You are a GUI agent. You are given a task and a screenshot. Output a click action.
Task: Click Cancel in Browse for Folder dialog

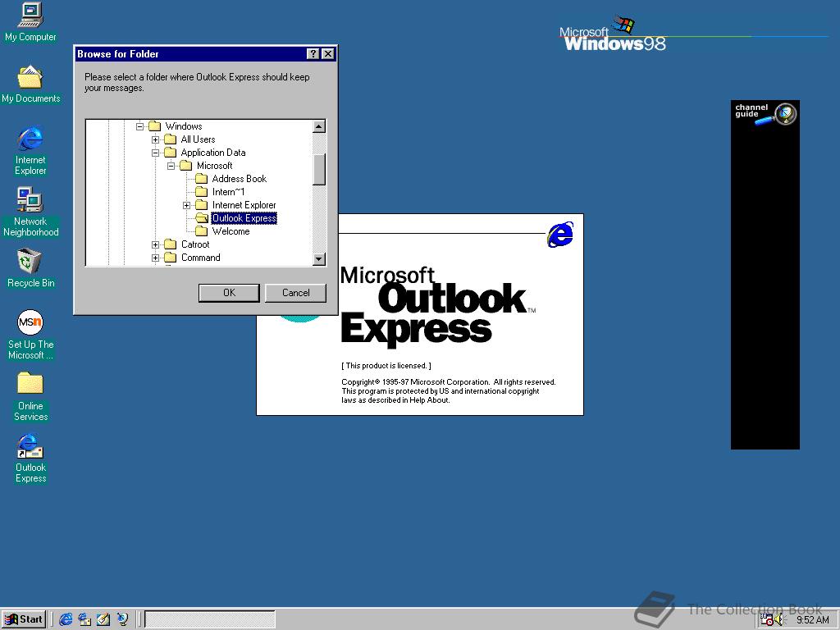click(295, 293)
